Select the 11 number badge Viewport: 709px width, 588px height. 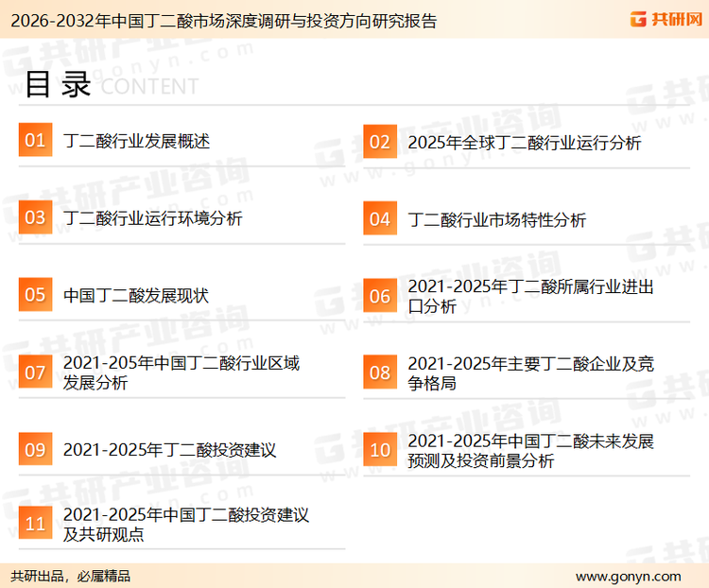point(35,525)
